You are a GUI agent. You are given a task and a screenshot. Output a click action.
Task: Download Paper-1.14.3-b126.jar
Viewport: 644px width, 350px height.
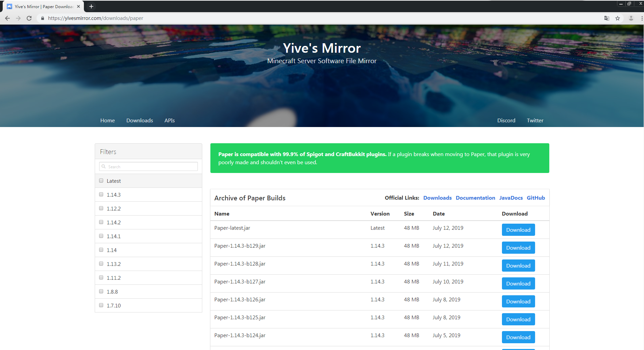(x=518, y=302)
